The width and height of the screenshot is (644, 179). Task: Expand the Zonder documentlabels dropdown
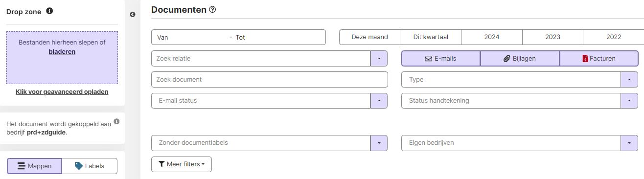[379, 143]
